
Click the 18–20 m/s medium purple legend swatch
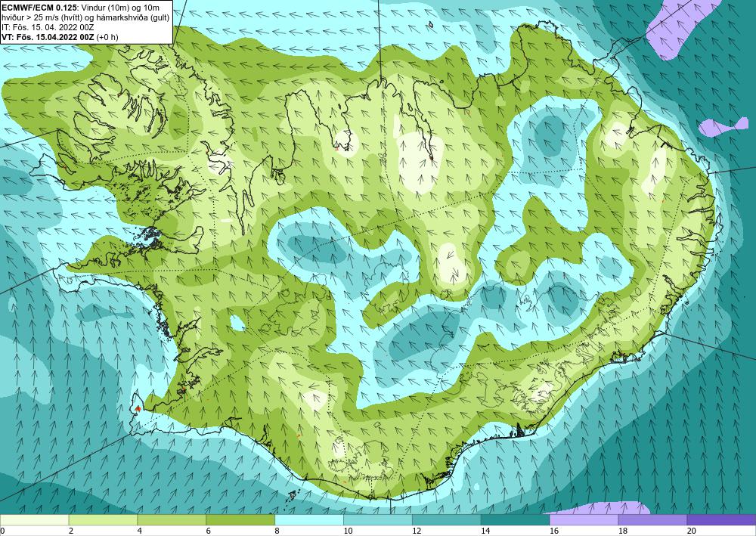[653, 519]
